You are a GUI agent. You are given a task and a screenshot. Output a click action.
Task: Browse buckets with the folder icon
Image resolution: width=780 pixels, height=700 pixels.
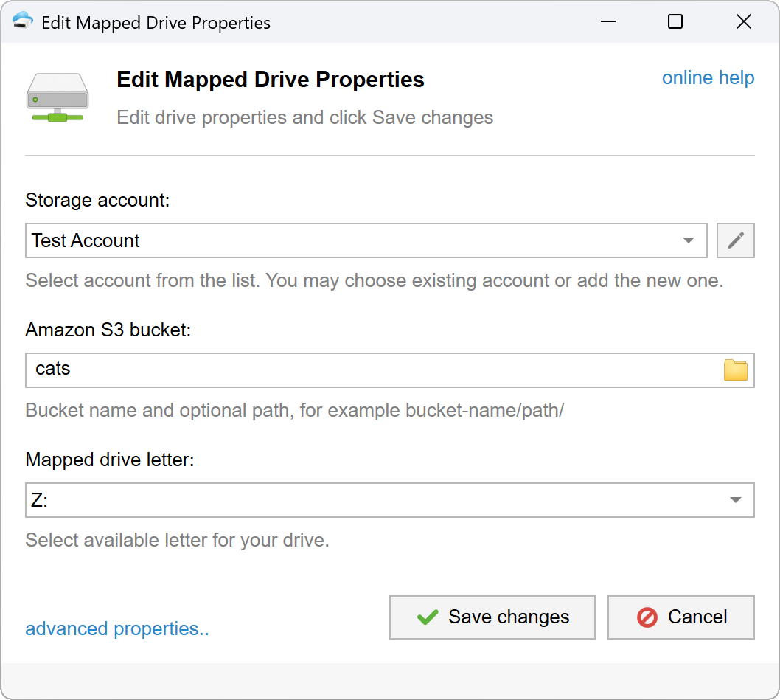pyautogui.click(x=735, y=370)
